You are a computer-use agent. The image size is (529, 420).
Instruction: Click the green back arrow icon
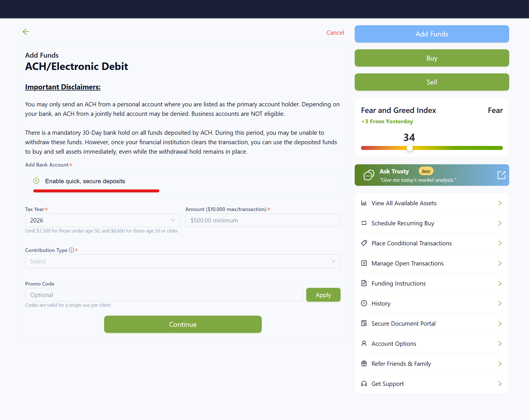click(26, 32)
